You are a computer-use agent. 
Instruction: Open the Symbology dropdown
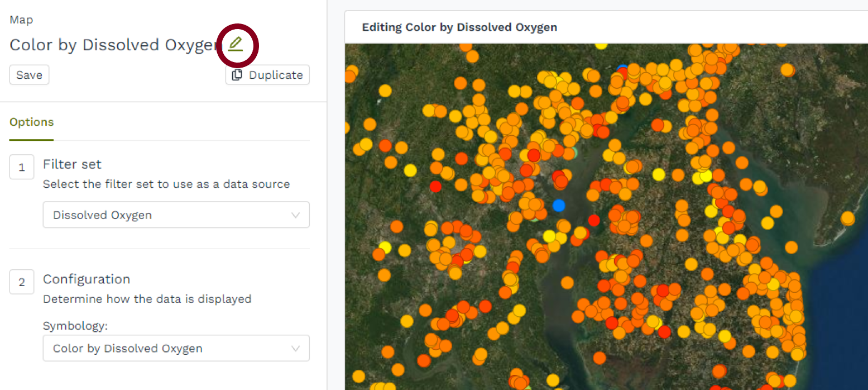point(176,349)
